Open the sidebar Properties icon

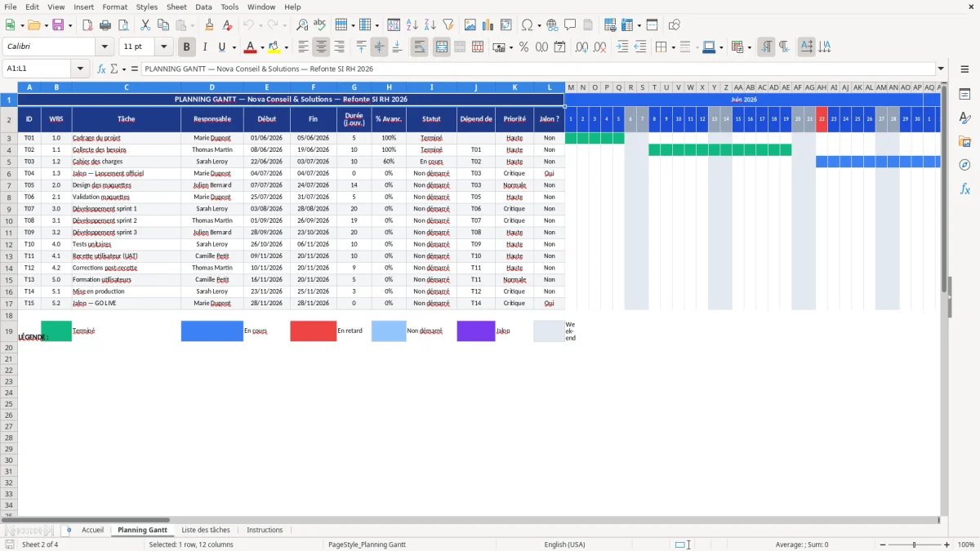(x=964, y=94)
